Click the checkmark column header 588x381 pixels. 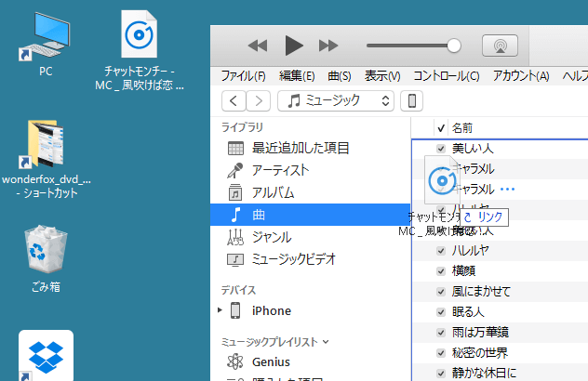point(441,128)
